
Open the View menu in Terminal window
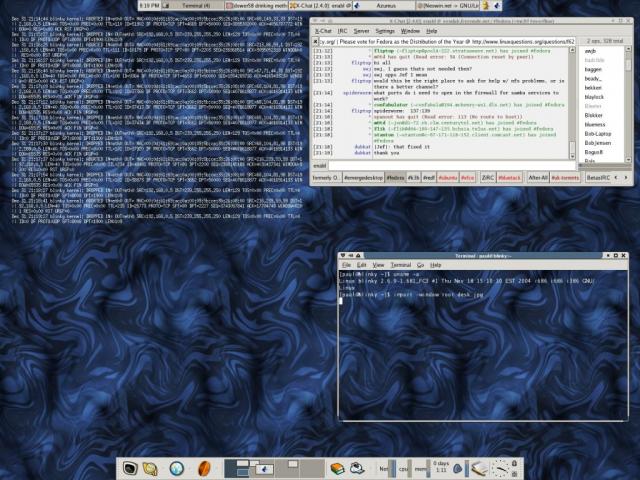tap(378, 265)
